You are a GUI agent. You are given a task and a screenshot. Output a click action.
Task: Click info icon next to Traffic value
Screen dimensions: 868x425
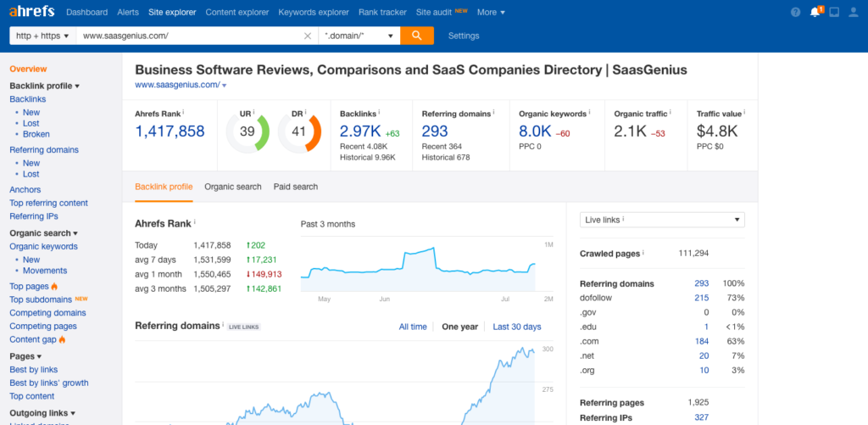click(x=744, y=112)
